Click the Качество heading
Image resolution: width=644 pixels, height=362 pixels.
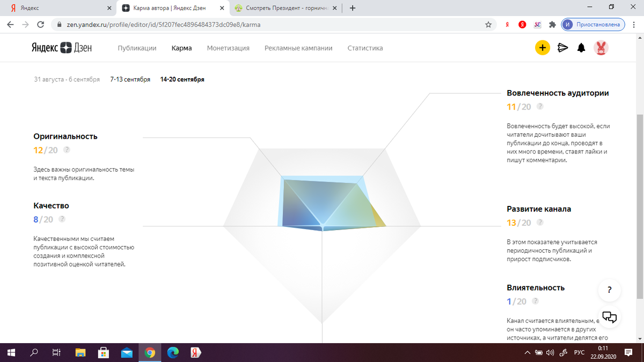pyautogui.click(x=51, y=205)
